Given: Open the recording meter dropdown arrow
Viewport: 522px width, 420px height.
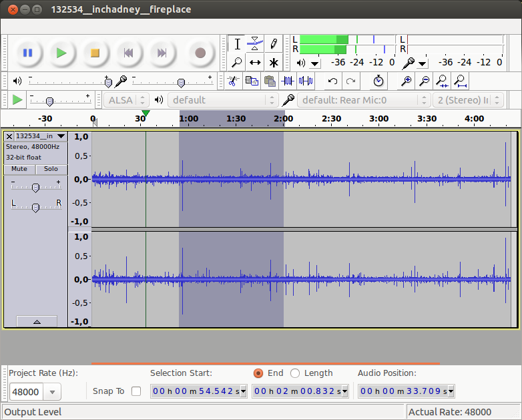Looking at the screenshot, I should point(422,63).
